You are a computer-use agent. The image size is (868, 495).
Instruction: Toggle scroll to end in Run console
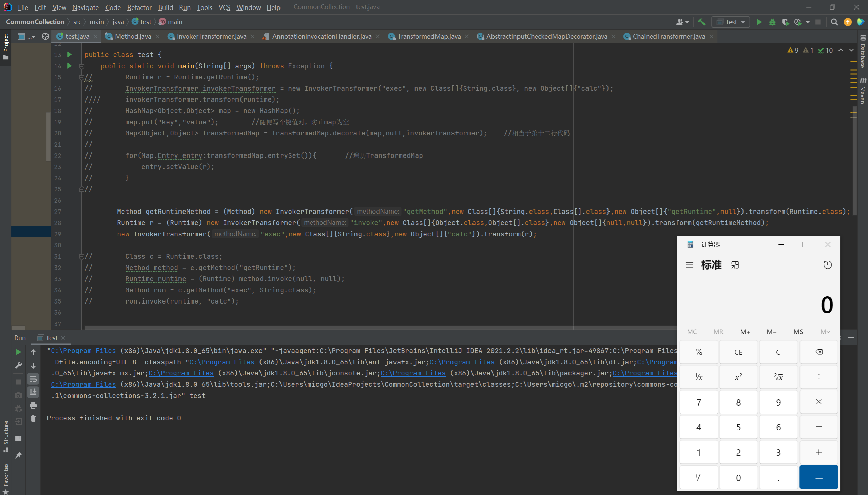33,392
